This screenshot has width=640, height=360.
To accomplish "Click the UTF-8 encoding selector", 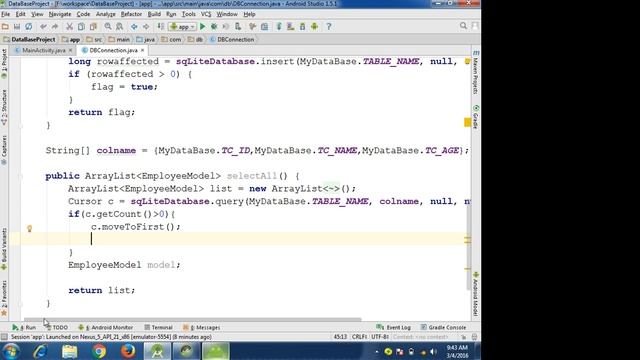I will pyautogui.click(x=380, y=337).
